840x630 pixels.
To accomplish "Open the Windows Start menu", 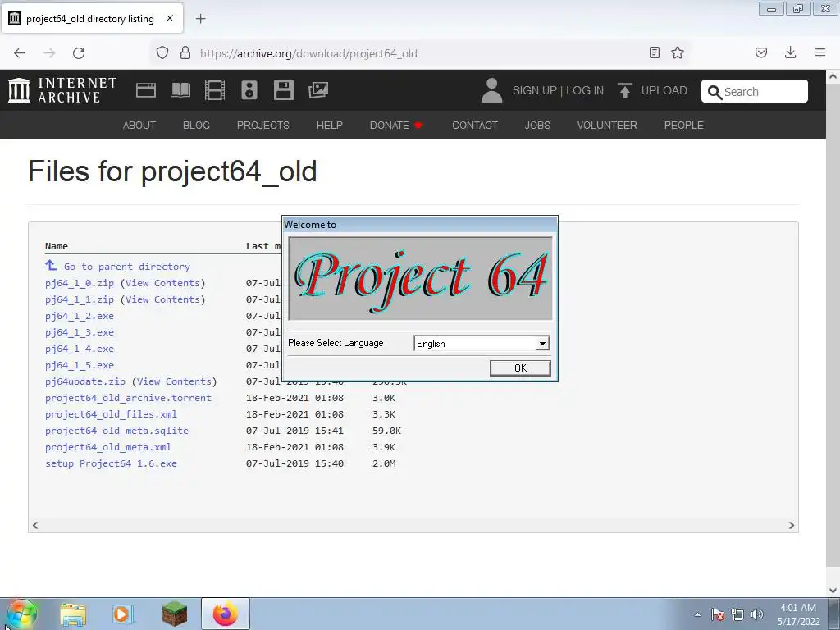I will [21, 614].
